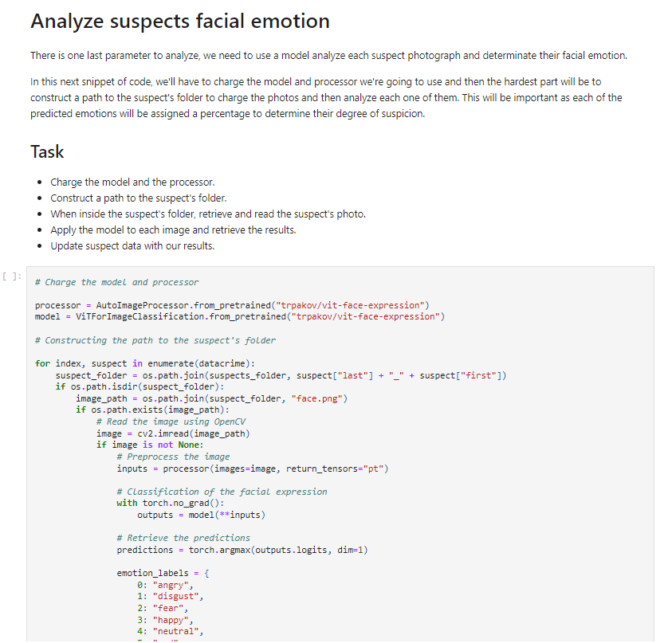The width and height of the screenshot is (672, 643).
Task: Click the 'for index, suspect in enumerate' line
Action: click(x=145, y=363)
